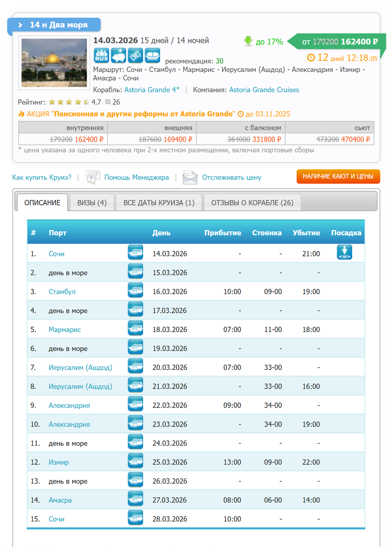Click ship icon in Мармарис row
392x547 pixels.
135,328
